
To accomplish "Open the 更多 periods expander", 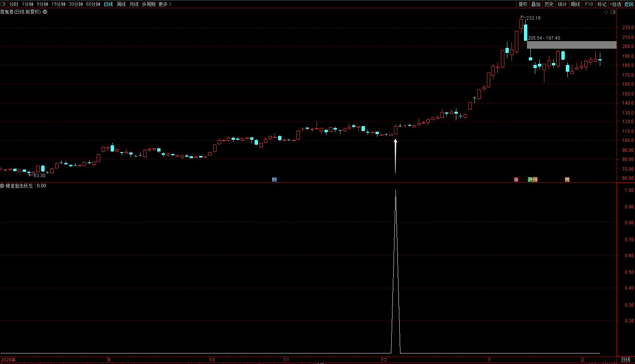I will [x=165, y=4].
